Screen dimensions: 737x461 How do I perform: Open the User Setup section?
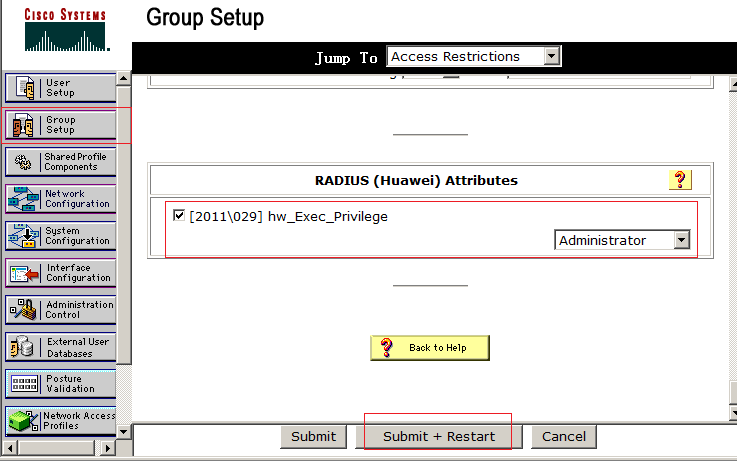[61, 88]
